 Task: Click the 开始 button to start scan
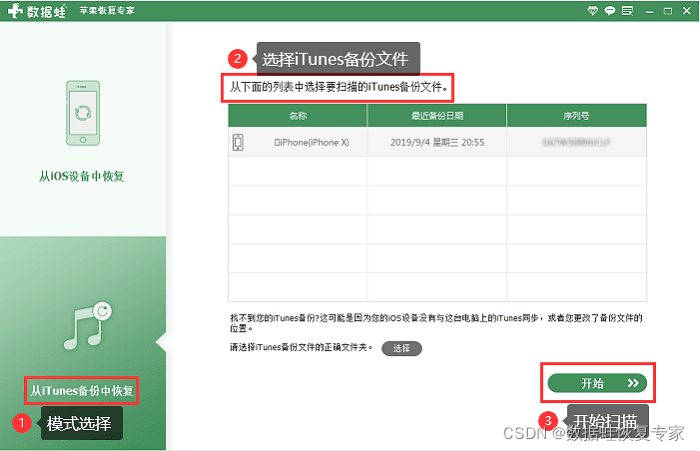coord(597,383)
